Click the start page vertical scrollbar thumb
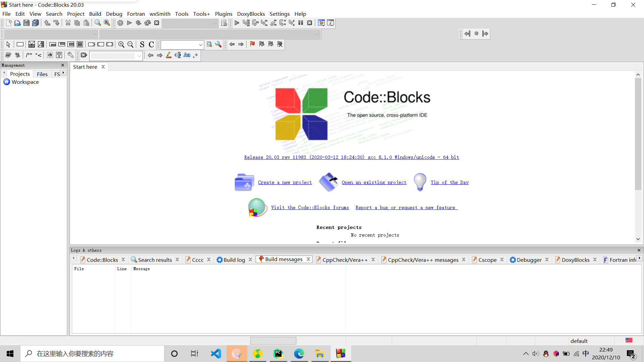The width and height of the screenshot is (644, 362). [x=638, y=134]
